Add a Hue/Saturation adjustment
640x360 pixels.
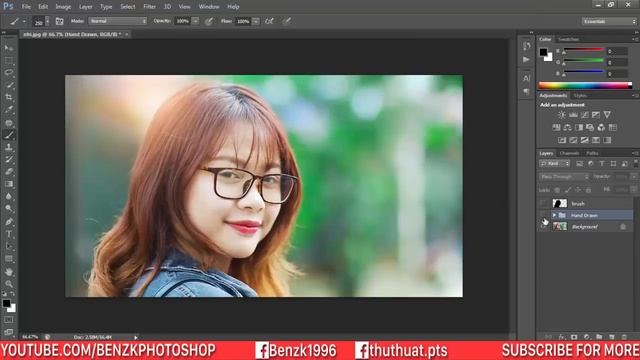(x=556, y=127)
